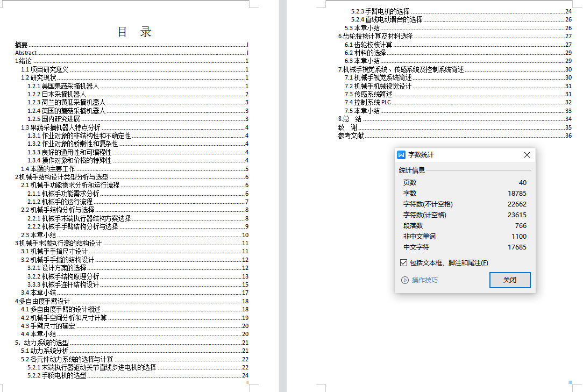
Task: Click the 中文字符 value 17685
Action: 517,247
